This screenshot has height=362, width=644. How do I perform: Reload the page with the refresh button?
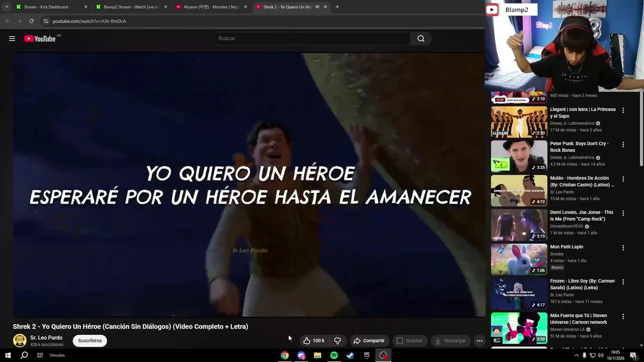point(31,21)
